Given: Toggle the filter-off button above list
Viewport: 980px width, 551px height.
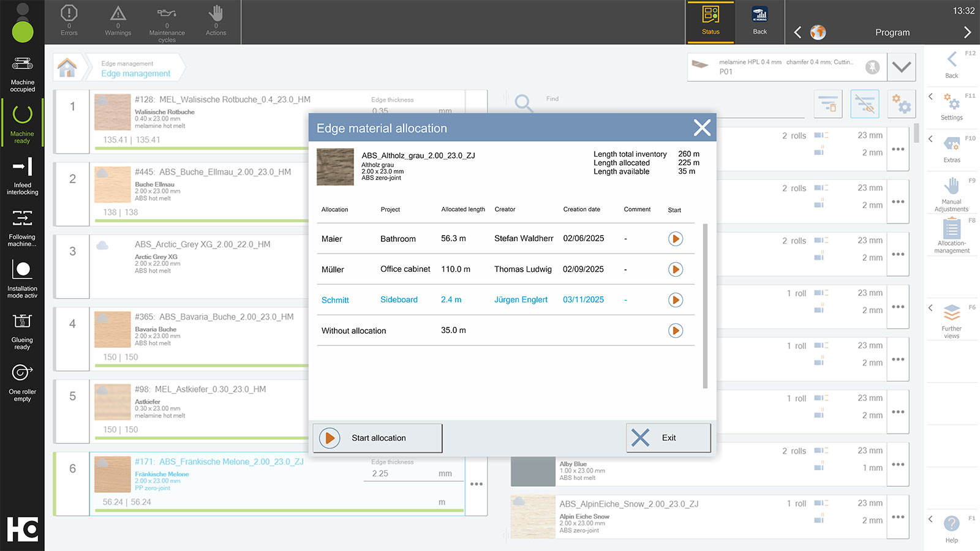Looking at the screenshot, I should pos(865,104).
